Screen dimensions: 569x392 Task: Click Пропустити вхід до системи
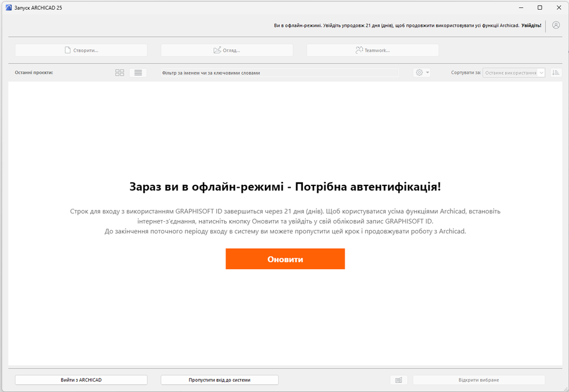(219, 379)
